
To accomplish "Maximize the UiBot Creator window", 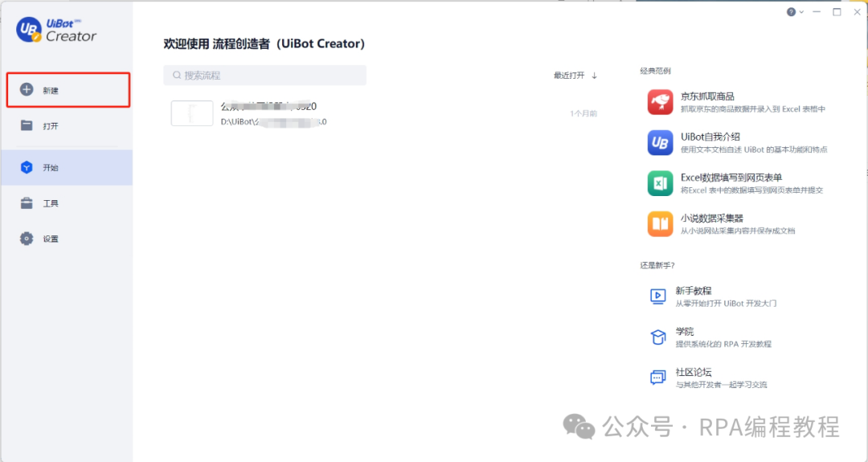I will 837,11.
